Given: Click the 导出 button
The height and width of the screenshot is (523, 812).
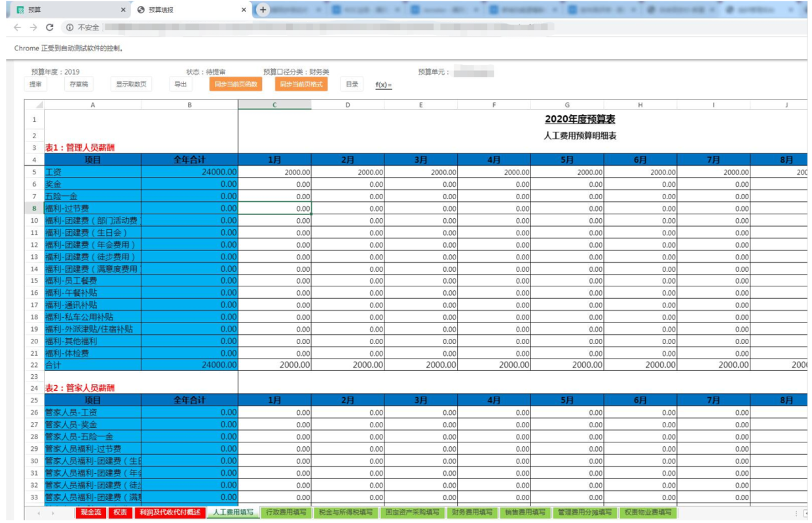Looking at the screenshot, I should point(181,85).
